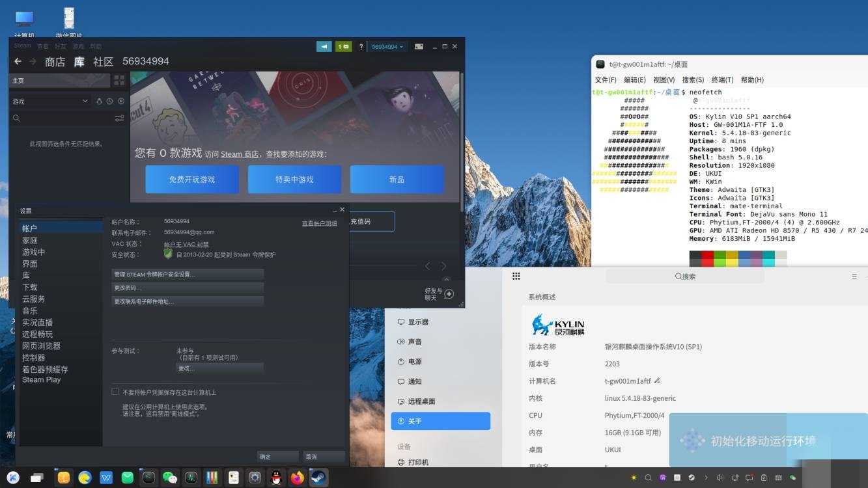
Task: Open task view icon on taskbar
Action: (37, 478)
